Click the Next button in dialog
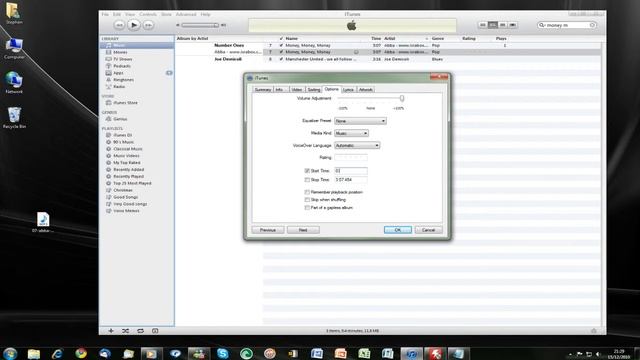The width and height of the screenshot is (640, 360). coord(303,230)
